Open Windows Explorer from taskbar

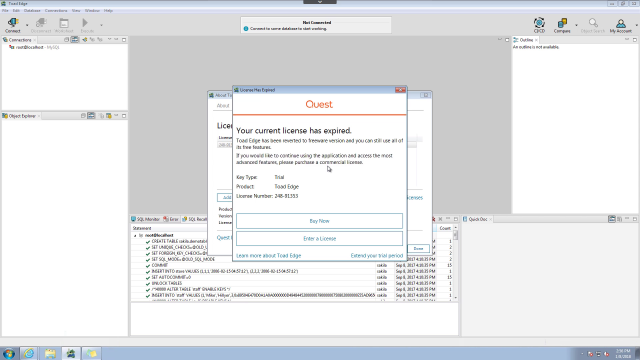[x=50, y=353]
